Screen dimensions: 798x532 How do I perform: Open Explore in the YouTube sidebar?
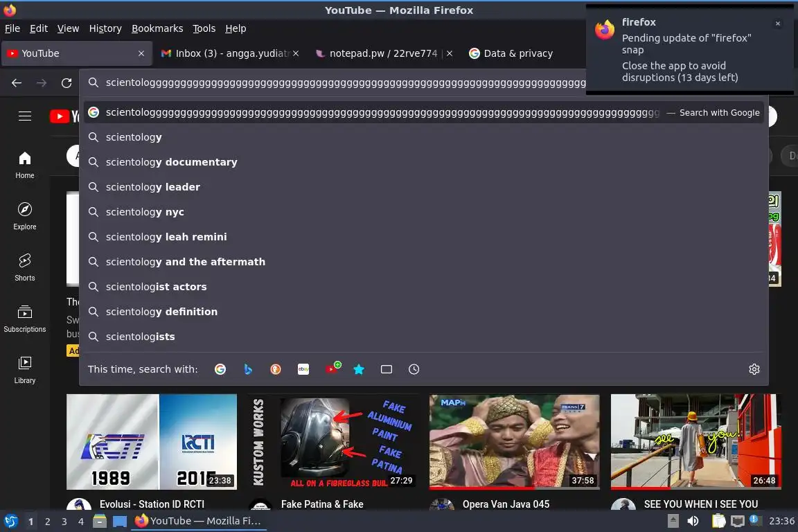pos(24,217)
